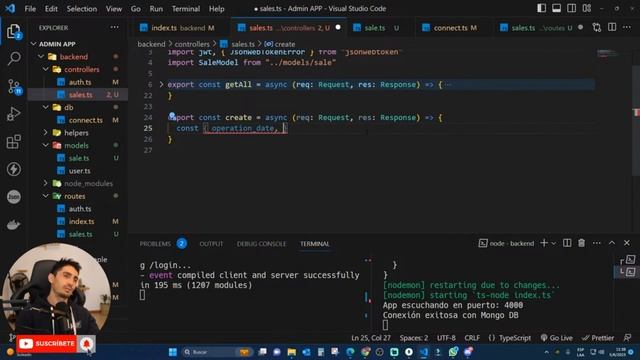Toggle bottom panel layout icon
This screenshot has height=360, width=640.
pyautogui.click(x=556, y=8)
